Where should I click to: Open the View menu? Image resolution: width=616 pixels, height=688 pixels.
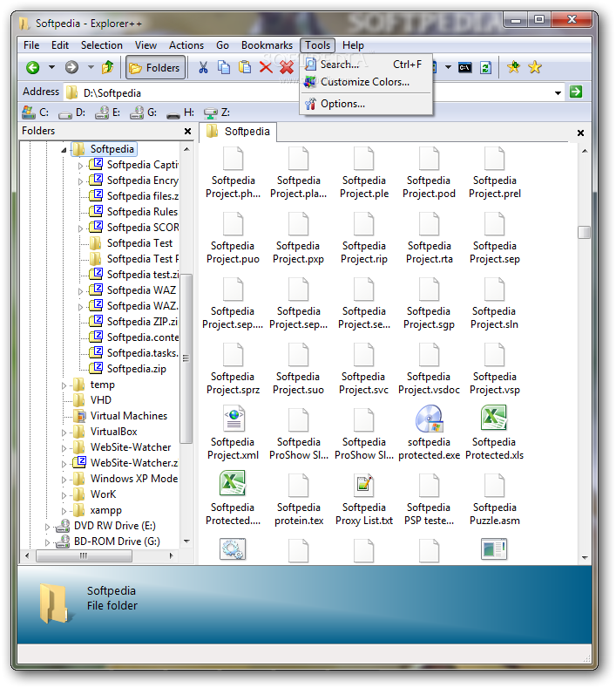click(x=146, y=45)
